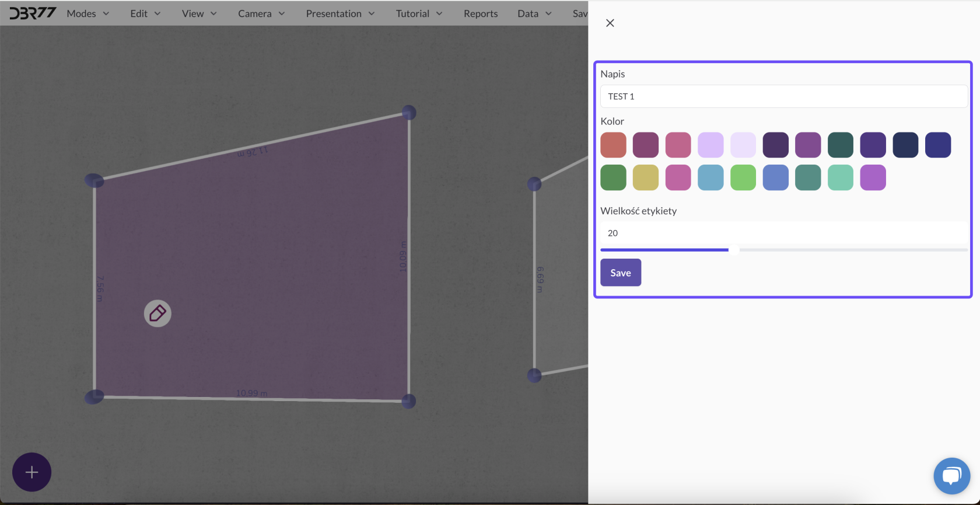This screenshot has width=980, height=505.
Task: Expand the Presentation dropdown chevron
Action: click(x=372, y=13)
